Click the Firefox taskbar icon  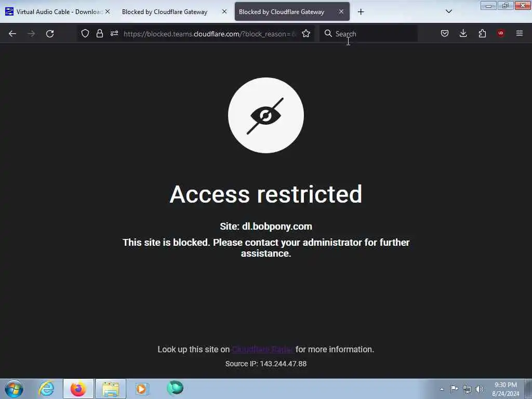78,389
